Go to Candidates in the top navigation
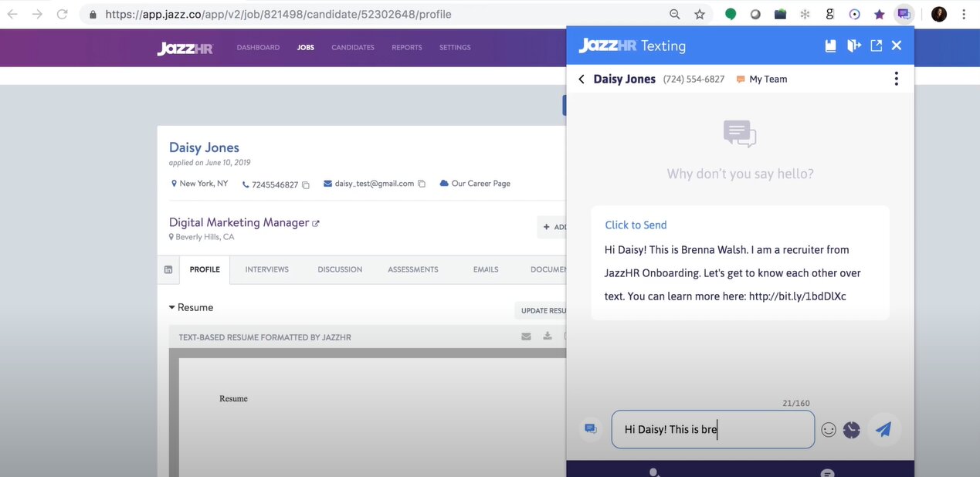This screenshot has width=980, height=477. 352,47
